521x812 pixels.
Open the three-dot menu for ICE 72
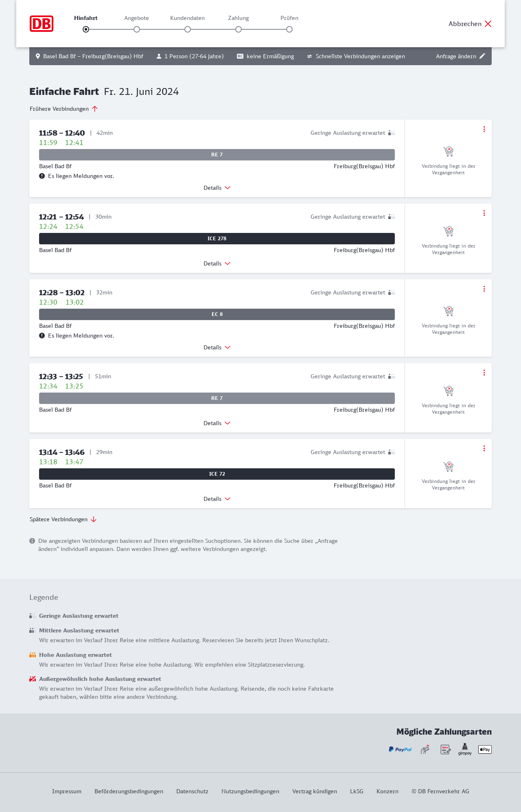tap(484, 448)
